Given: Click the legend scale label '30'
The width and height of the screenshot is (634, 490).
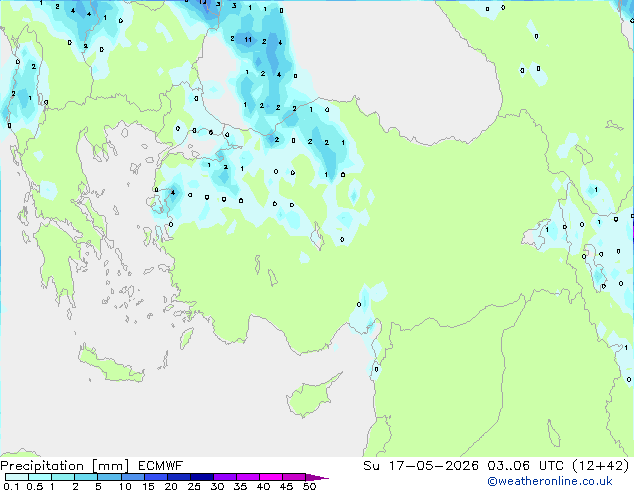Looking at the screenshot, I should click(217, 486).
